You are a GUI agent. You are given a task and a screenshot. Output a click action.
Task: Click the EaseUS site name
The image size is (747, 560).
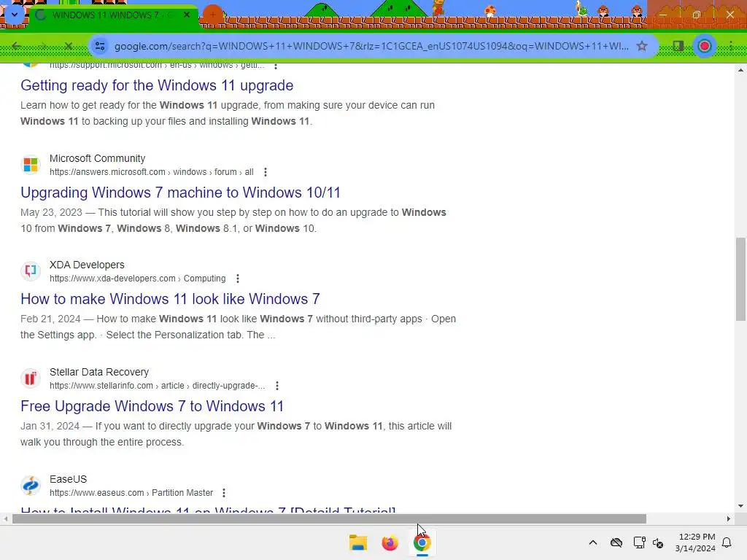(x=68, y=479)
